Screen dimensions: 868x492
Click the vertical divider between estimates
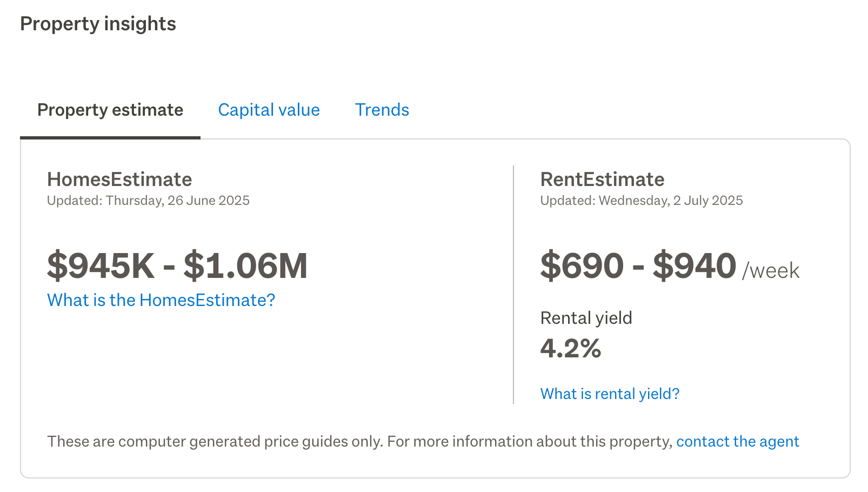(513, 284)
